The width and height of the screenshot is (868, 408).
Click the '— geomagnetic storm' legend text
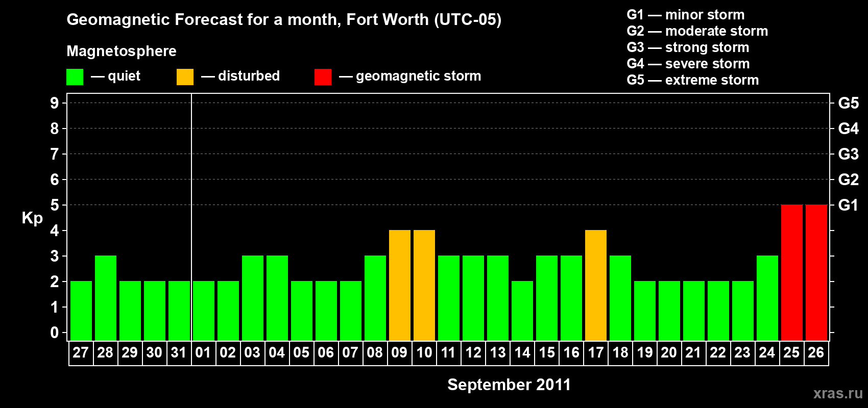tap(410, 76)
